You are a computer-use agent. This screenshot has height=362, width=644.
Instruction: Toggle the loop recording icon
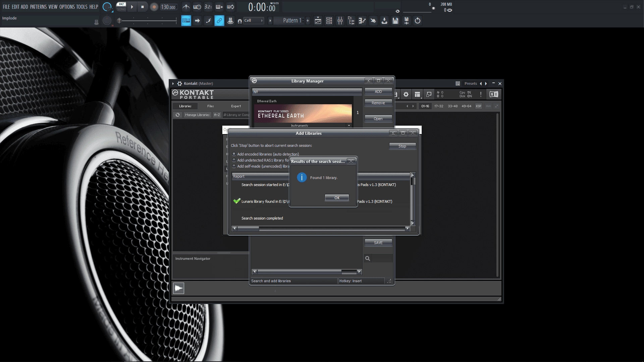tap(230, 7)
